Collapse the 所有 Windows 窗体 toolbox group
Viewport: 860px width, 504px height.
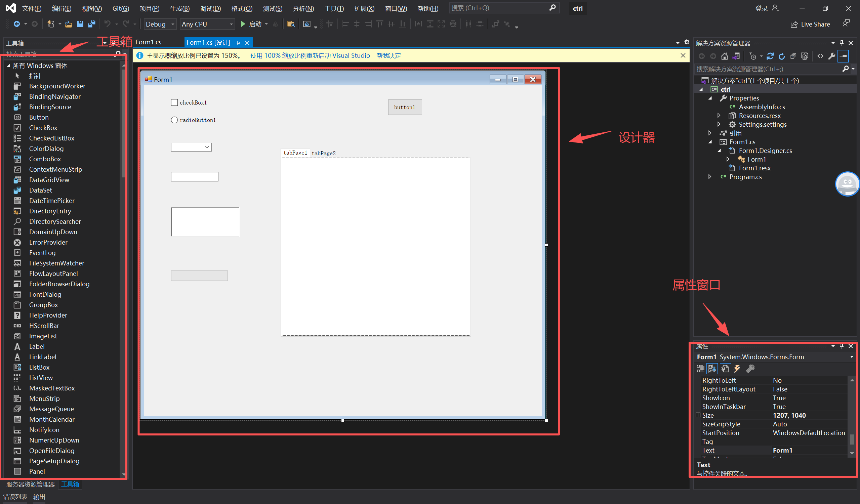click(x=8, y=66)
